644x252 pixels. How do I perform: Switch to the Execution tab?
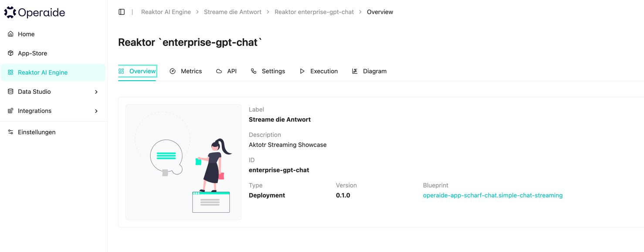click(x=319, y=72)
